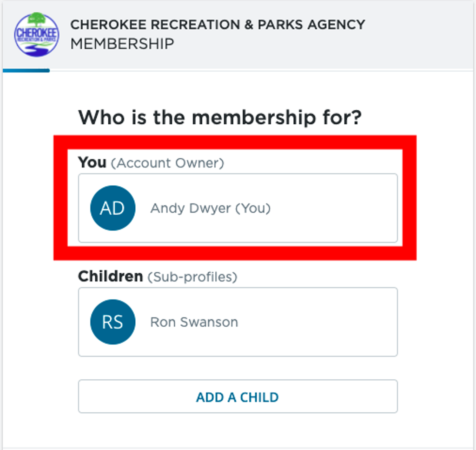
Task: Click empty area inside Ron Swanson card
Action: pyautogui.click(x=319, y=322)
